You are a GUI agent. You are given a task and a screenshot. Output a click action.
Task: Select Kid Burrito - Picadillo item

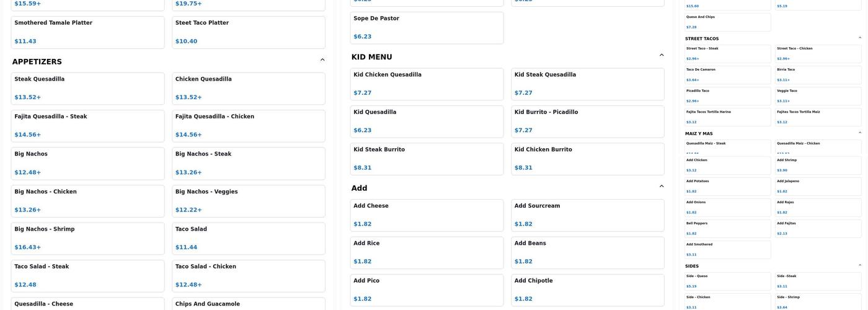click(x=587, y=122)
